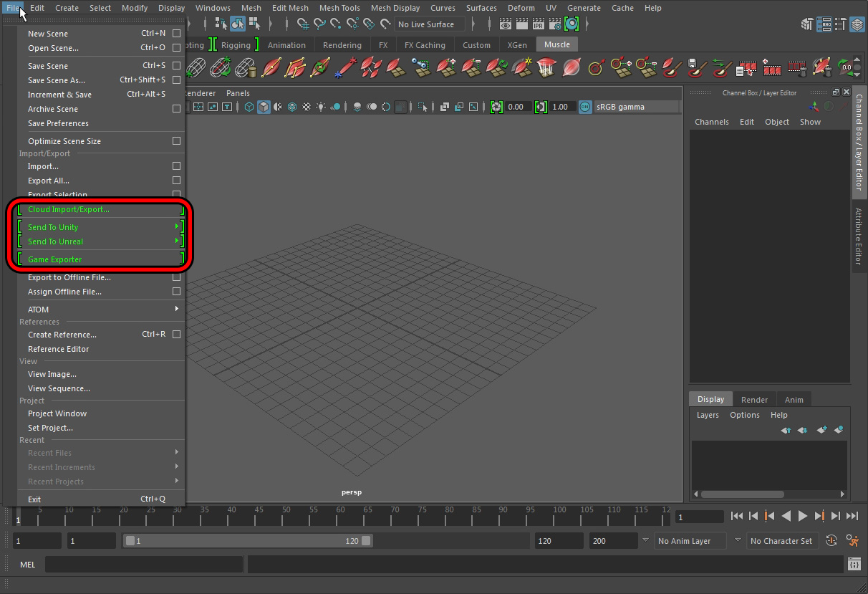Click the magnet snap-to-grid icon
The width and height of the screenshot is (868, 594).
pos(303,24)
